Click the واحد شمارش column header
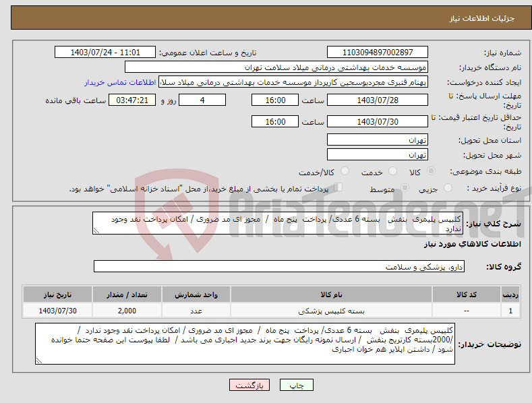 (x=196, y=294)
